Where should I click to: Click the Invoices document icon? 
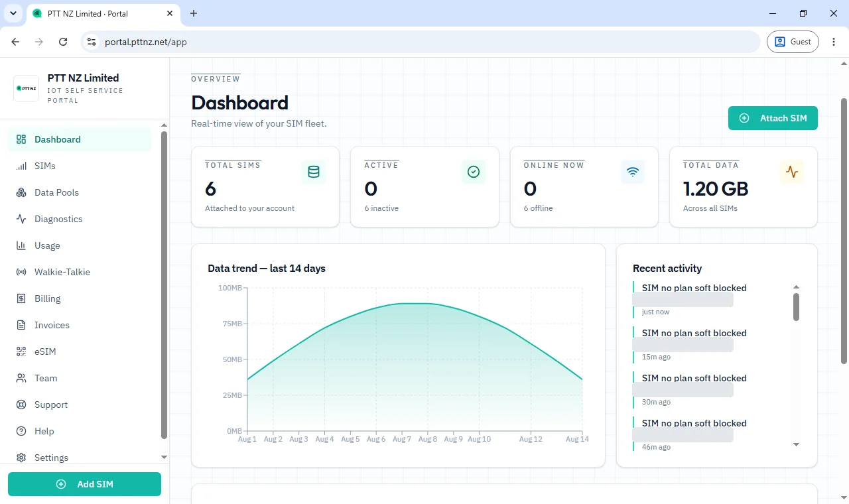click(x=21, y=325)
